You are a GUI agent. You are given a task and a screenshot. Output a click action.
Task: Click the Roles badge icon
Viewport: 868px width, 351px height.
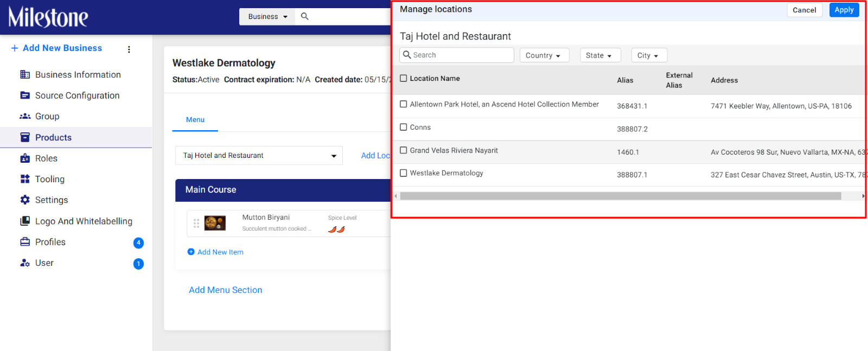(25, 158)
